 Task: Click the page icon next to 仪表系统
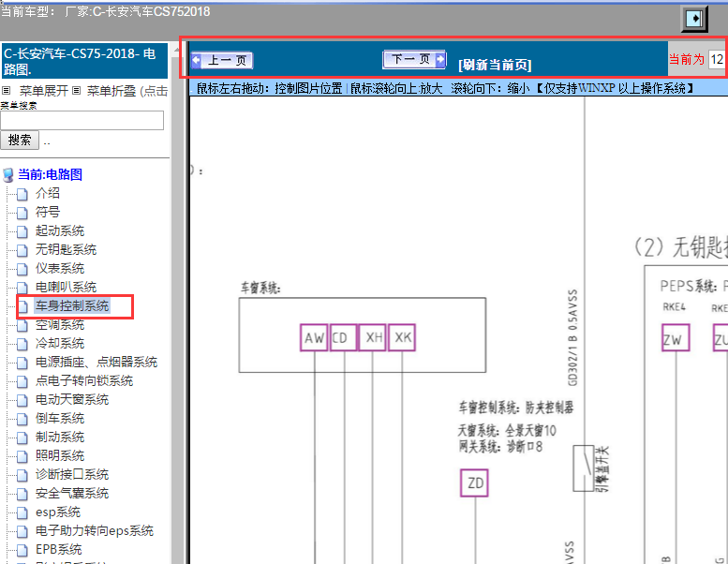22,269
